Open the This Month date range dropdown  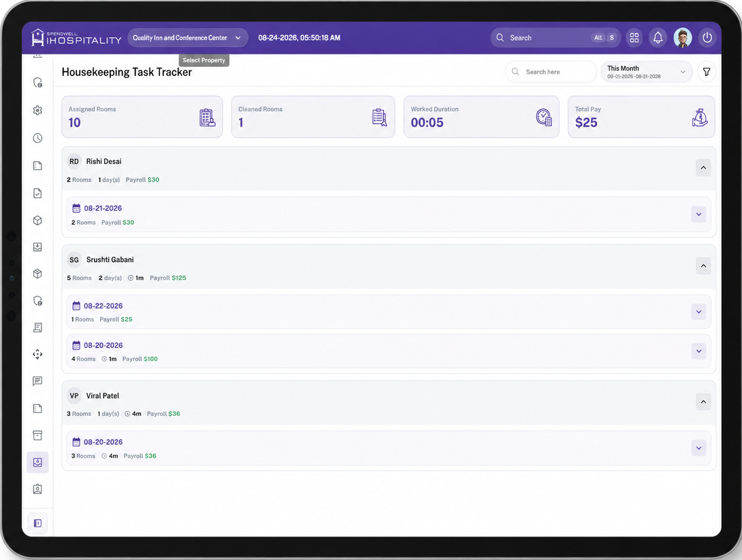[647, 72]
